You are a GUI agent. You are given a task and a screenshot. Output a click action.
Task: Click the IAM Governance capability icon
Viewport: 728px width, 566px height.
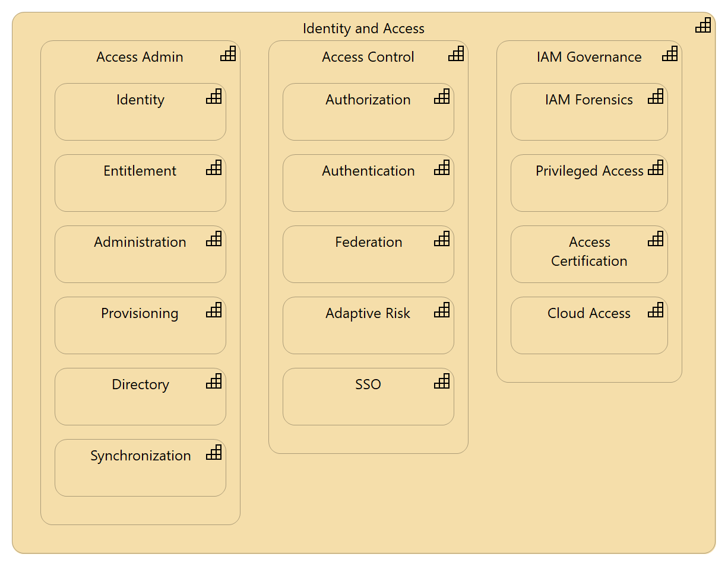point(670,54)
